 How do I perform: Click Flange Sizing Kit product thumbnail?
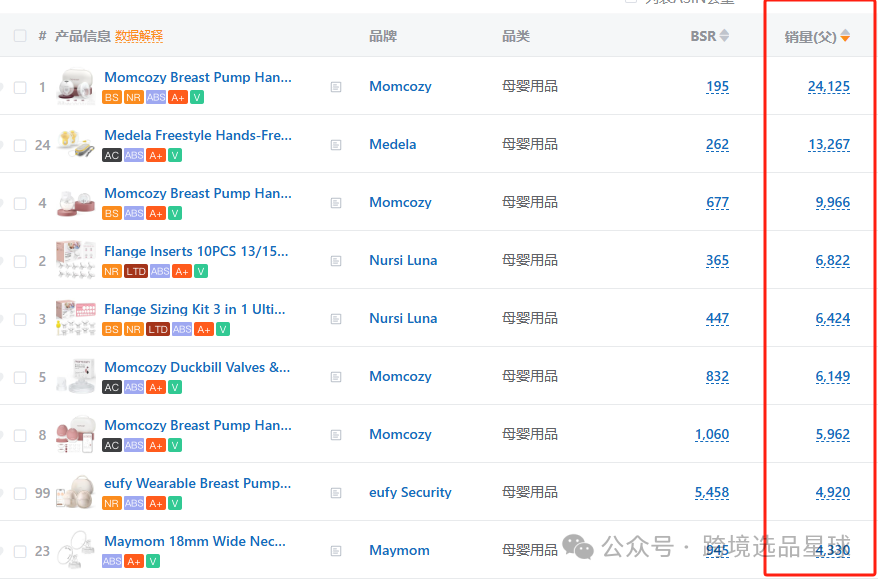click(x=76, y=318)
